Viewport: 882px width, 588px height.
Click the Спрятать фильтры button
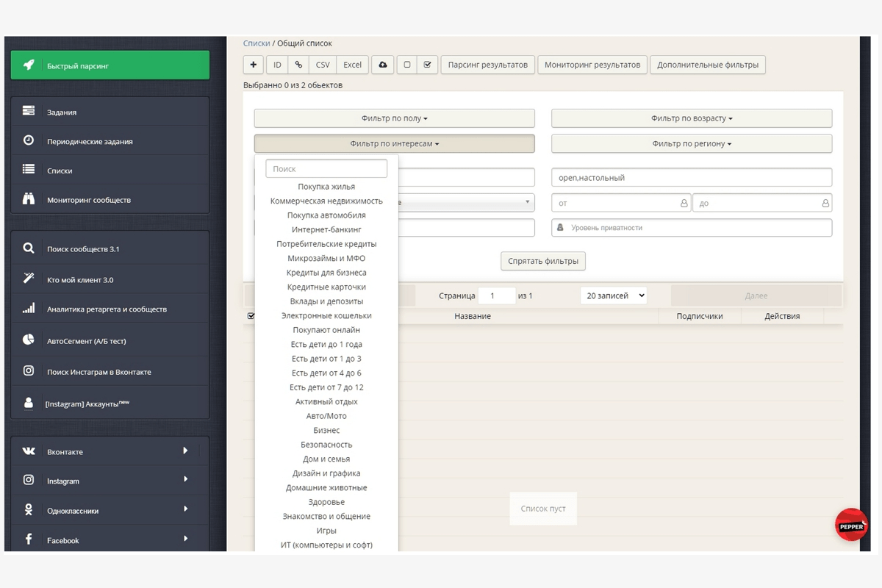tap(543, 261)
